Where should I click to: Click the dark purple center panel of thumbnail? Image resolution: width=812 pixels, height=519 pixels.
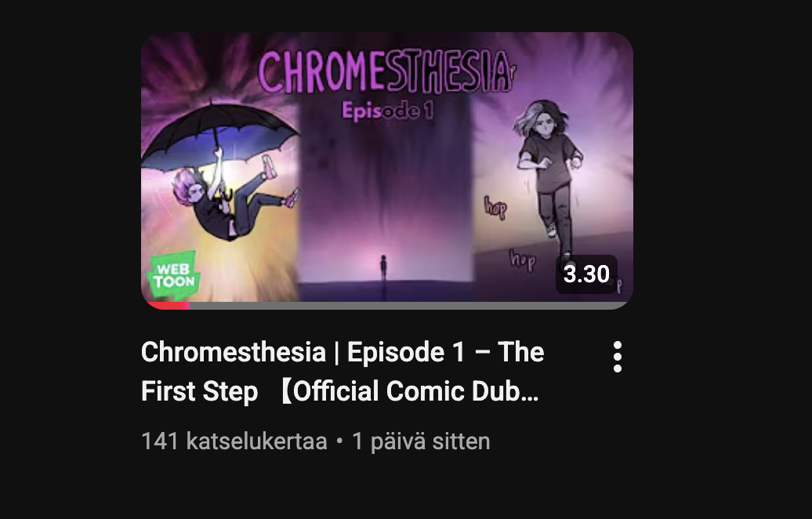tap(386, 197)
